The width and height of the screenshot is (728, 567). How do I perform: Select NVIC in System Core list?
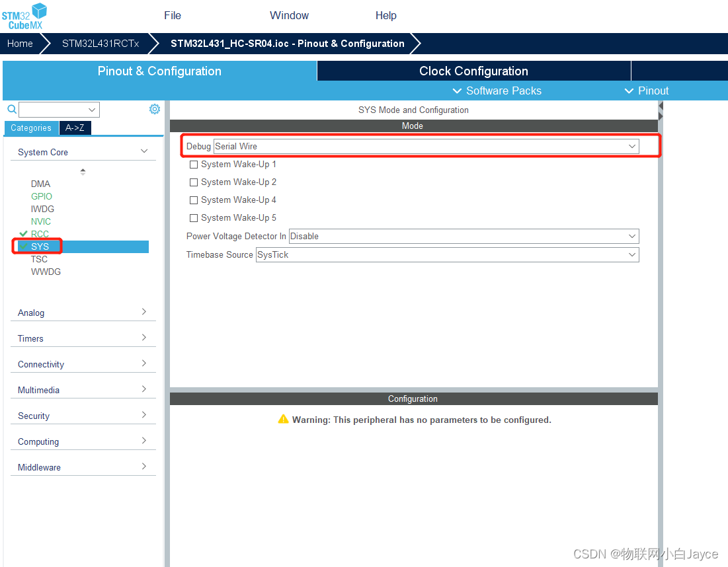tap(41, 221)
